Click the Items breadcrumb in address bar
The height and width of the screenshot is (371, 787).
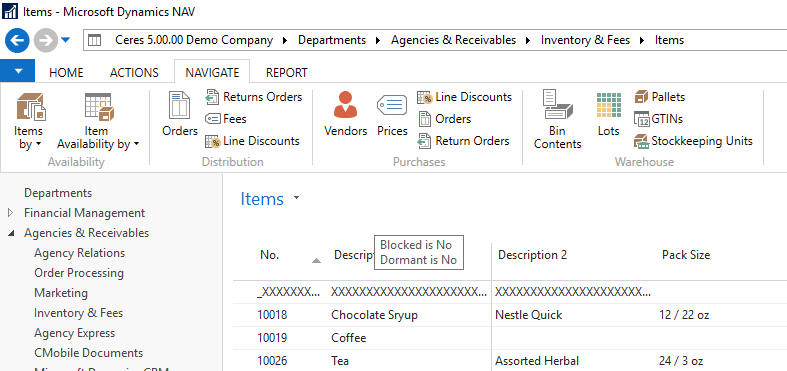click(x=669, y=40)
